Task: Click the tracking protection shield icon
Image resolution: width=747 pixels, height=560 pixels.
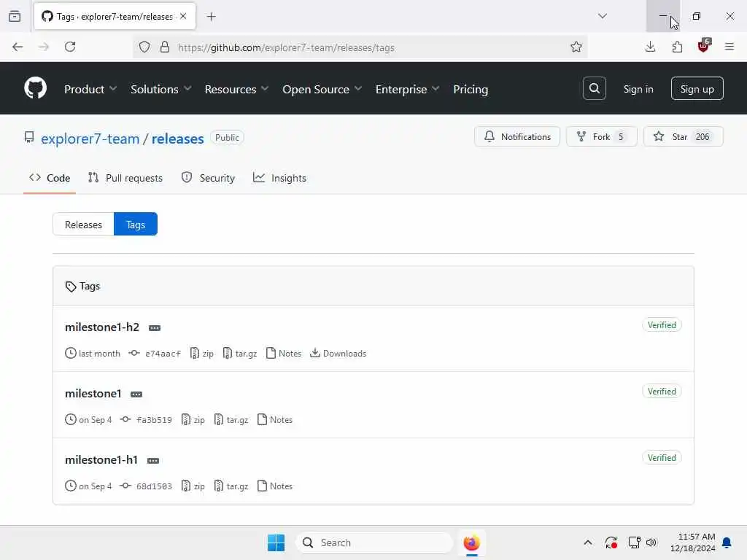Action: 144,47
